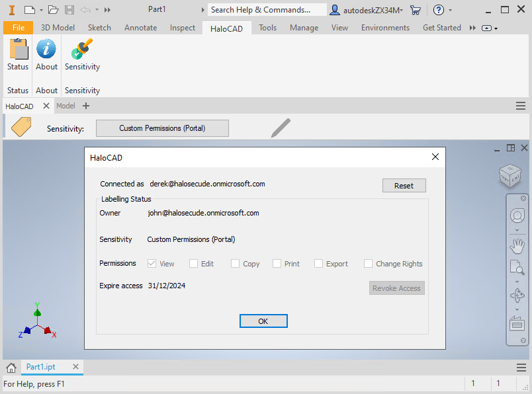Check the Change Rights checkbox
The height and width of the screenshot is (394, 532).
368,264
